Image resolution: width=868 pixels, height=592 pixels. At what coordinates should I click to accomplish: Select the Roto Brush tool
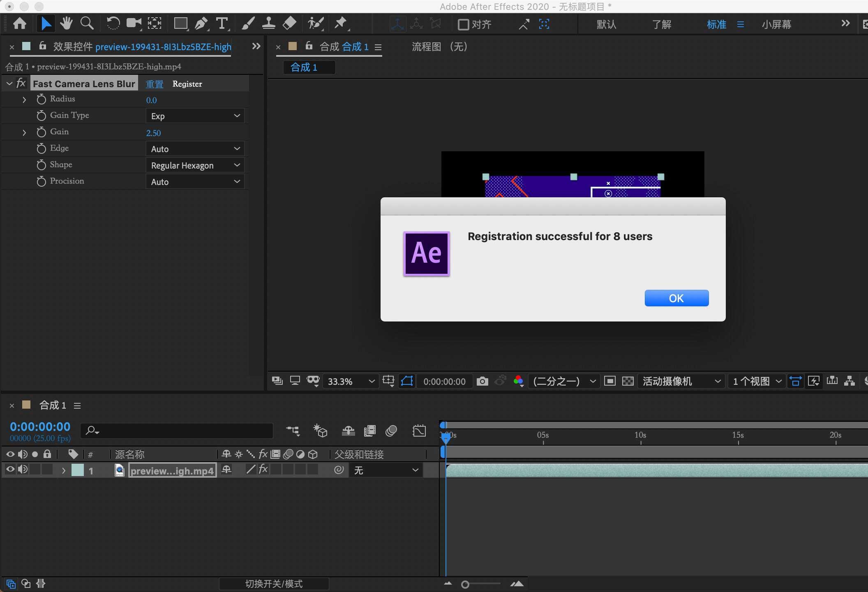click(316, 23)
